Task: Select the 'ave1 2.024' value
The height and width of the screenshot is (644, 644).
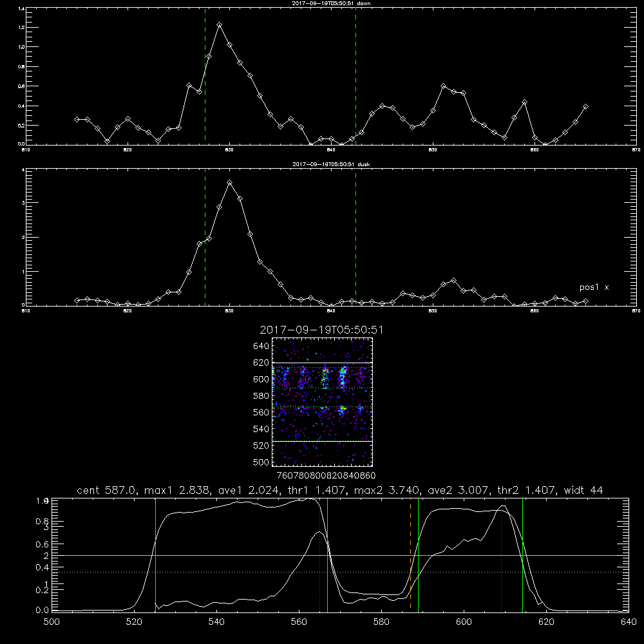Action: coord(248,490)
